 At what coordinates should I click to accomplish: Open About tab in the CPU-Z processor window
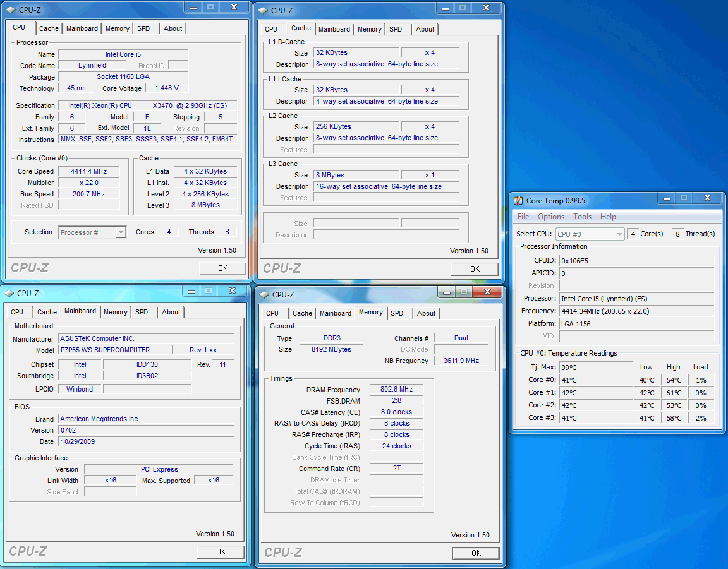[x=173, y=28]
